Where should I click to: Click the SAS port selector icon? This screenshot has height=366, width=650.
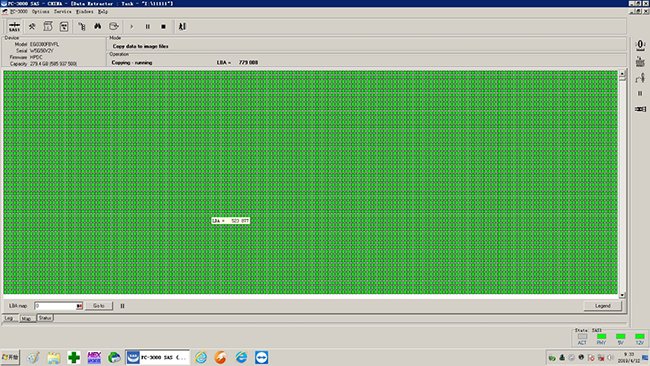click(14, 27)
